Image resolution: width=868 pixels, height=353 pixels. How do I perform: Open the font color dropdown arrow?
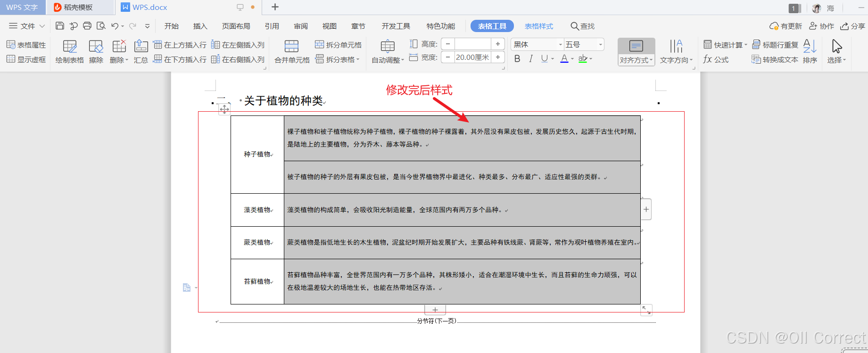pyautogui.click(x=572, y=59)
